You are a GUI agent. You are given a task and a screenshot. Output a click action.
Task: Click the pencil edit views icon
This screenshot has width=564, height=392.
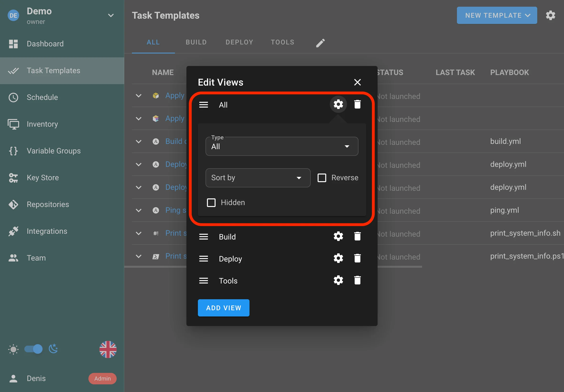coord(320,43)
